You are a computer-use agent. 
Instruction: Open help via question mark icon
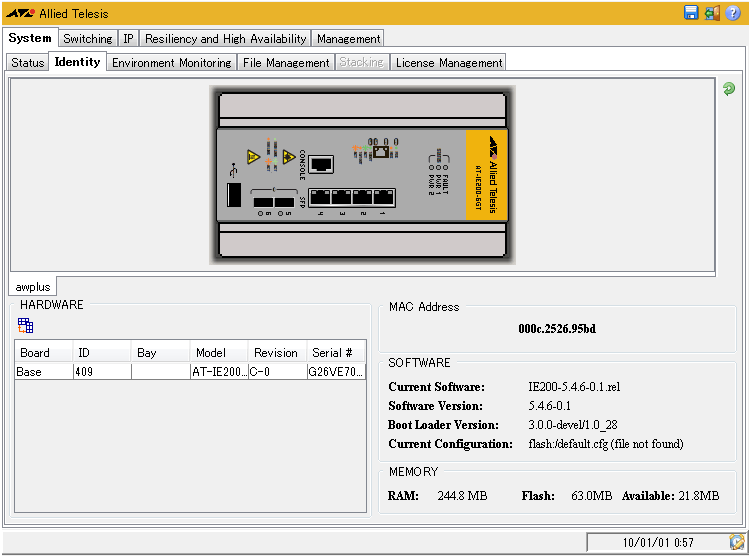733,13
